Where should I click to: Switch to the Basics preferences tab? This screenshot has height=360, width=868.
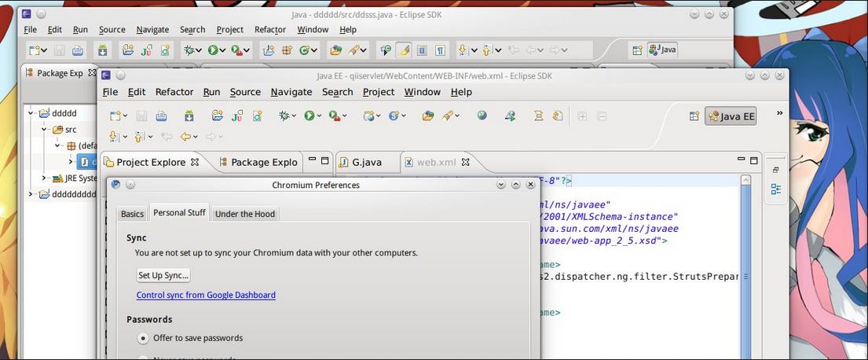[132, 214]
